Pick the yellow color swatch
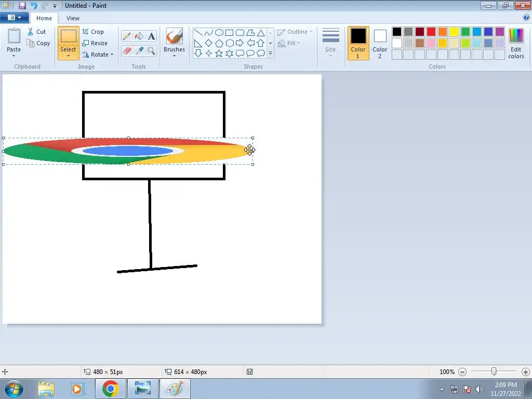The height and width of the screenshot is (399, 532). (x=454, y=32)
